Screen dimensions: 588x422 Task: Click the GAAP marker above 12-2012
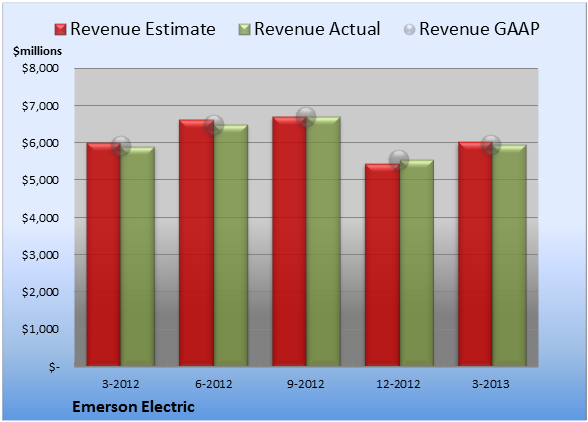[x=399, y=160]
